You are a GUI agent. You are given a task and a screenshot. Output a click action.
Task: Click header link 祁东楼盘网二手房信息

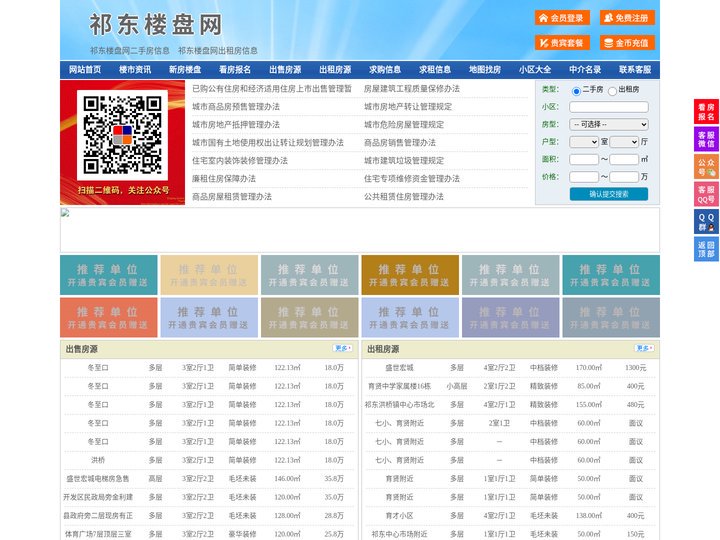[x=130, y=51]
